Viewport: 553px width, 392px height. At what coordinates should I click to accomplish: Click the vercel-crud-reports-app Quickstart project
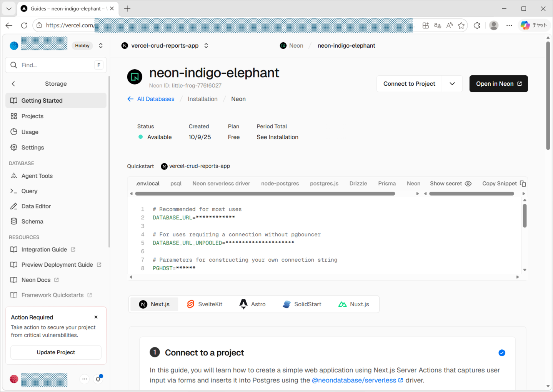tap(195, 166)
